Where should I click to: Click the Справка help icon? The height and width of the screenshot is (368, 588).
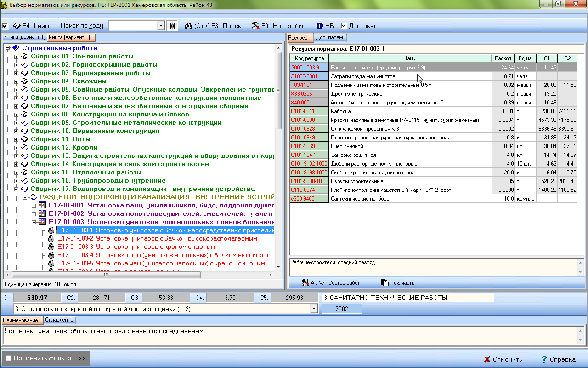[544, 359]
